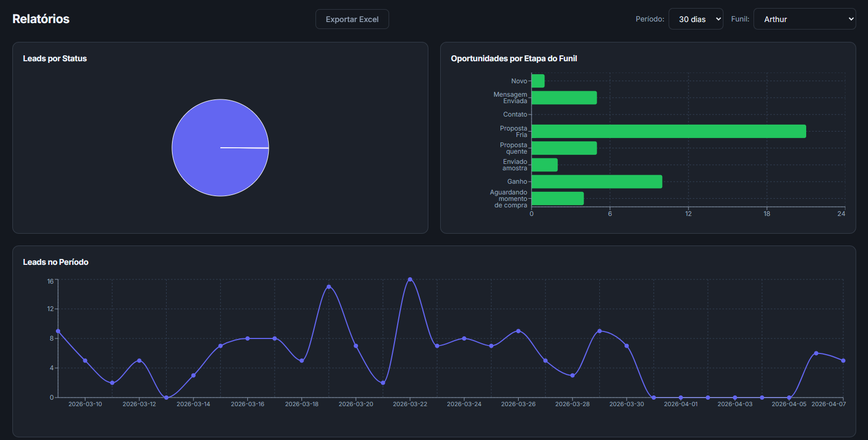The image size is (868, 440).
Task: Select the line chart point above 2026-03-16
Action: (248, 338)
